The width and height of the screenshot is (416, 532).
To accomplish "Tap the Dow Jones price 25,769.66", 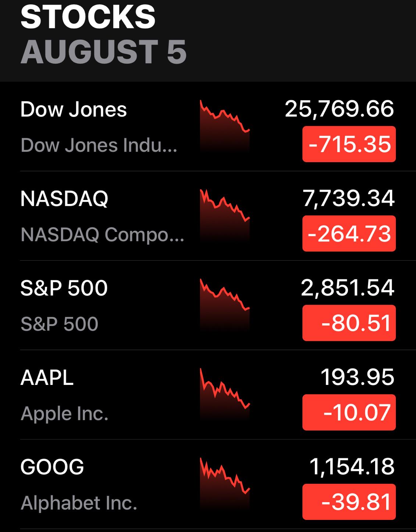I will (339, 109).
